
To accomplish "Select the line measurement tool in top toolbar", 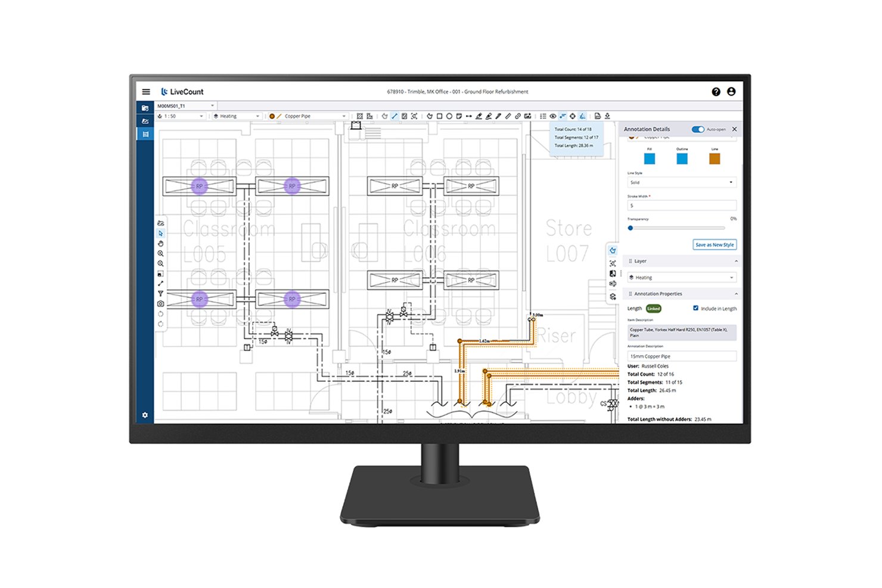I will pyautogui.click(x=395, y=116).
